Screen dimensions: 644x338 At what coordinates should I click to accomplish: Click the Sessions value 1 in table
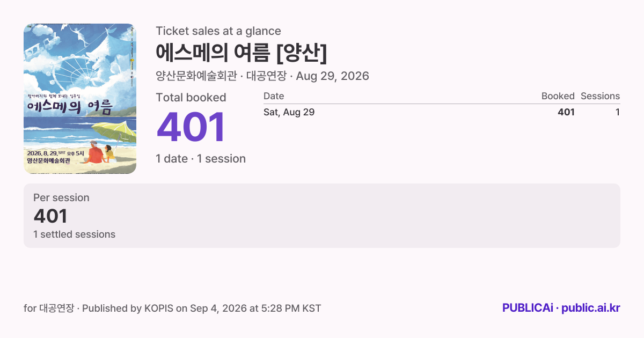[x=618, y=112]
